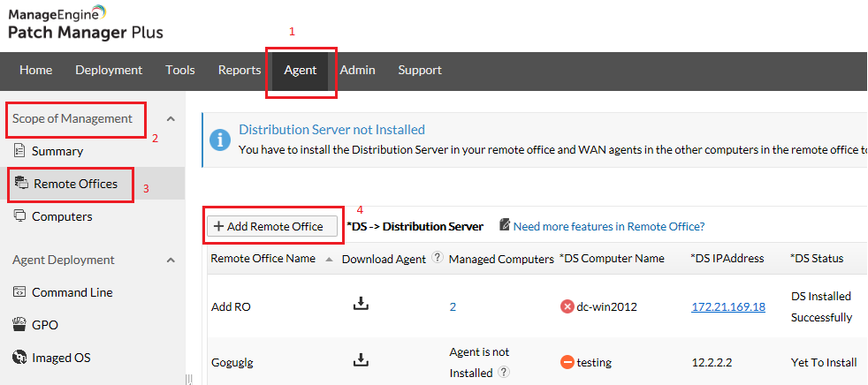Click the sidebar resize handle
Image resolution: width=868 pixels, height=385 pixels.
188,378
